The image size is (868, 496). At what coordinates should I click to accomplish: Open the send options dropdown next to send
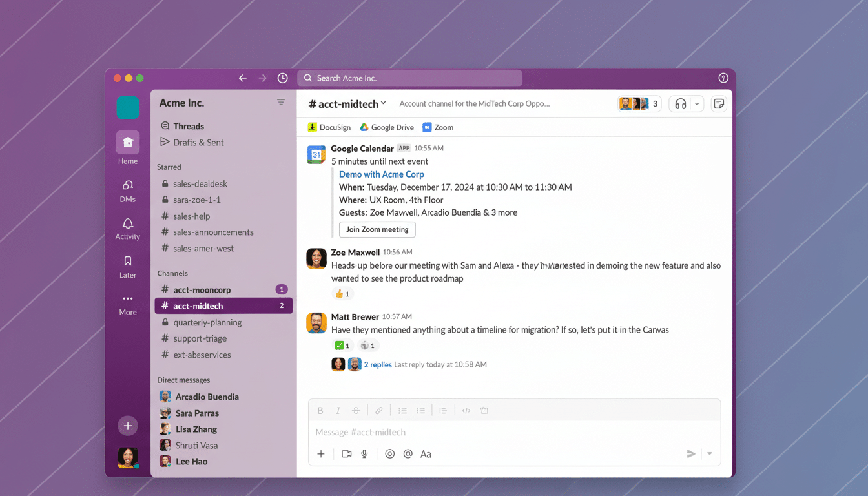(708, 454)
